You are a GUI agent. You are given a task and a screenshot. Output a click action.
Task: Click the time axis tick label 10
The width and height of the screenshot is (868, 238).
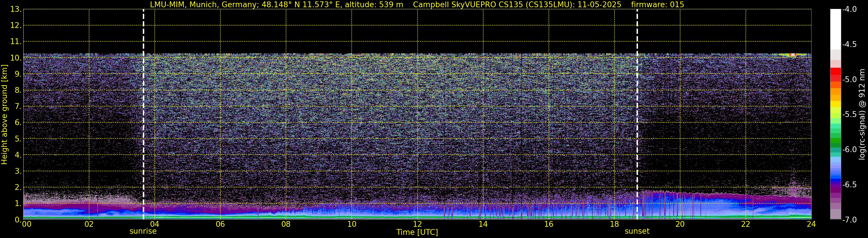click(x=352, y=224)
